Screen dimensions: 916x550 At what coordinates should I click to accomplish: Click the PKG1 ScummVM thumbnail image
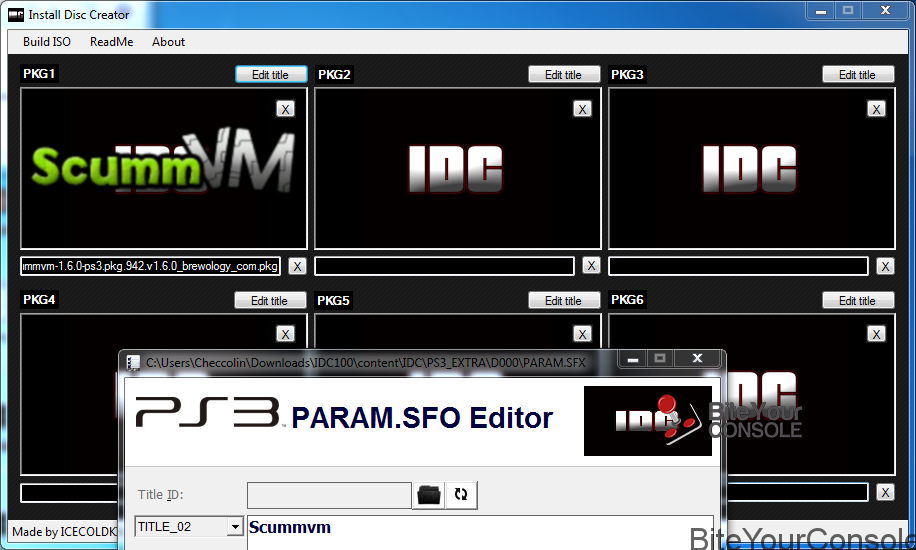point(164,168)
